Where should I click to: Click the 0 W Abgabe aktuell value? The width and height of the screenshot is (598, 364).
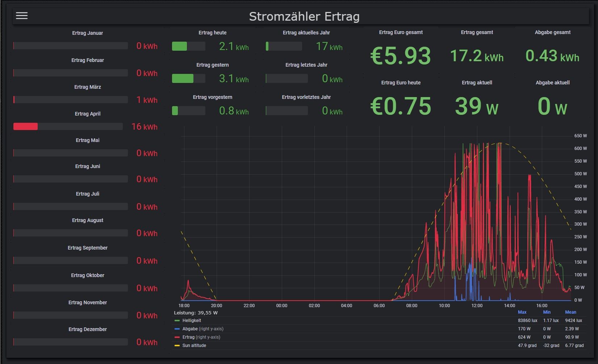point(552,106)
